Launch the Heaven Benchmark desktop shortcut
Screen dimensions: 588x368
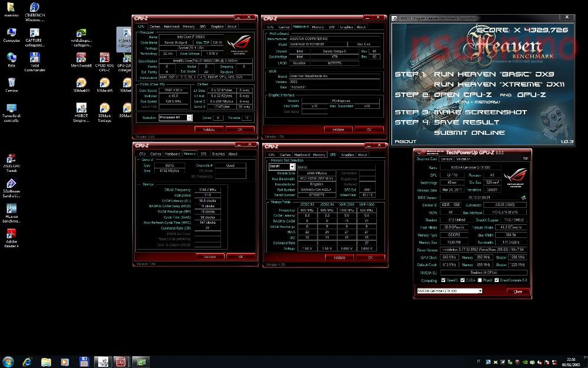11,213
